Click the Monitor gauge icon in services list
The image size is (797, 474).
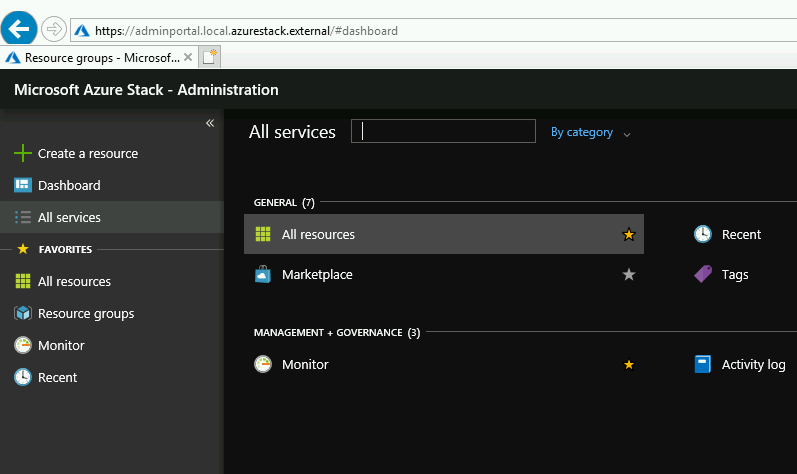tap(263, 364)
